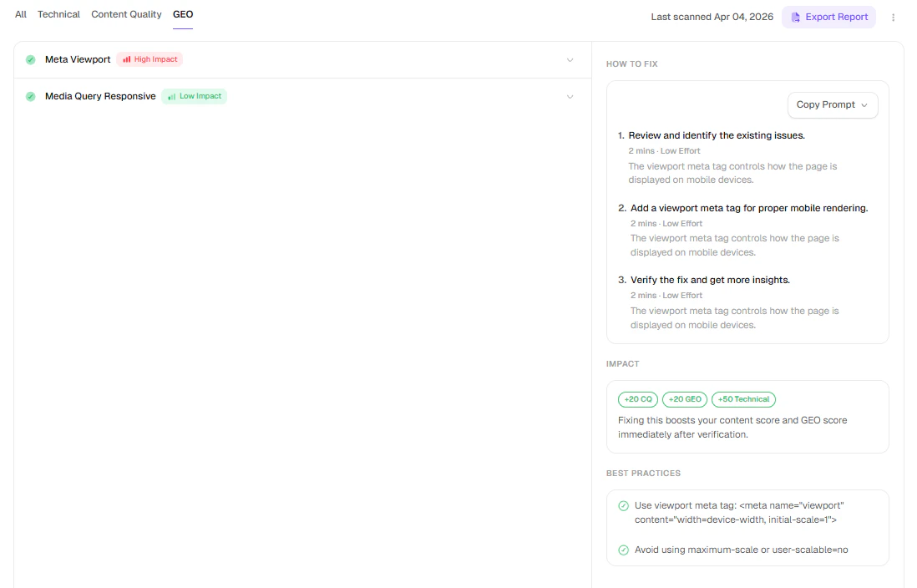The image size is (917, 588).
Task: Open the three-dot more options menu
Action: point(893,18)
